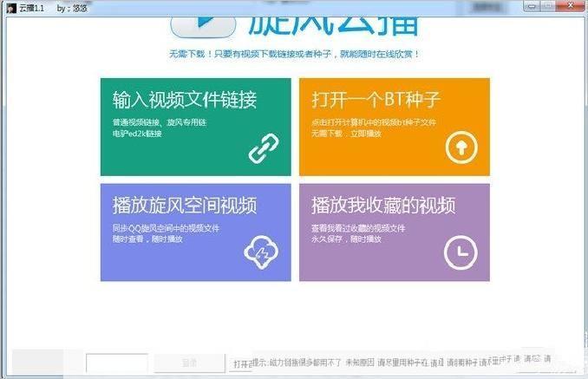Minimize the 云播1.1 window
The image size is (588, 379).
tap(532, 6)
